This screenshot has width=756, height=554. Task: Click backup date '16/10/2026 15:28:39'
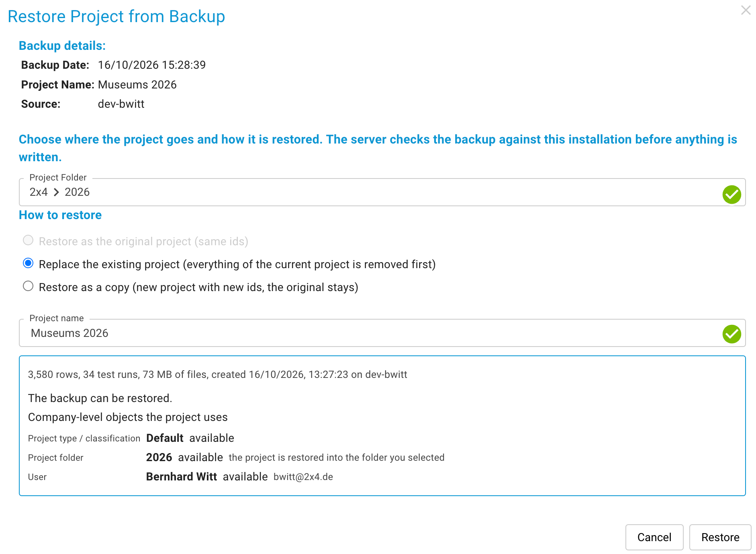[x=152, y=65]
